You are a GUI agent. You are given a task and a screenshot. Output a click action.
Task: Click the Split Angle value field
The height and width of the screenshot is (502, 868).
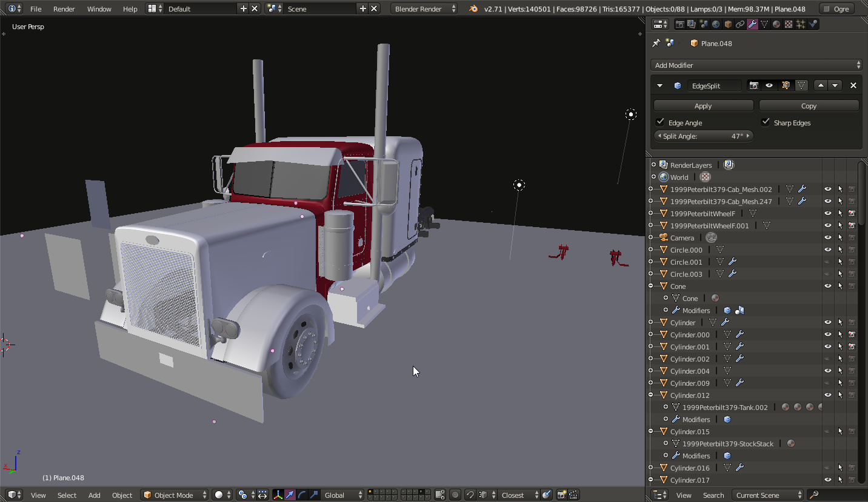[703, 136]
